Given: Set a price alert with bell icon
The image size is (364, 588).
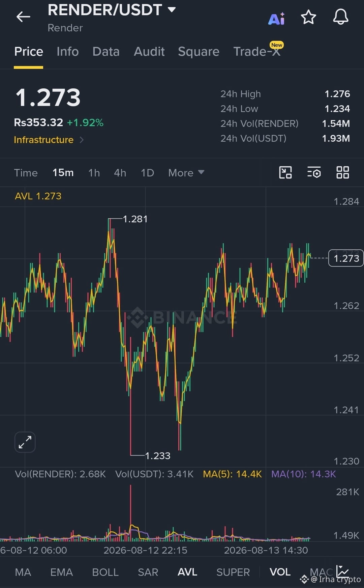Looking at the screenshot, I should coord(341,17).
